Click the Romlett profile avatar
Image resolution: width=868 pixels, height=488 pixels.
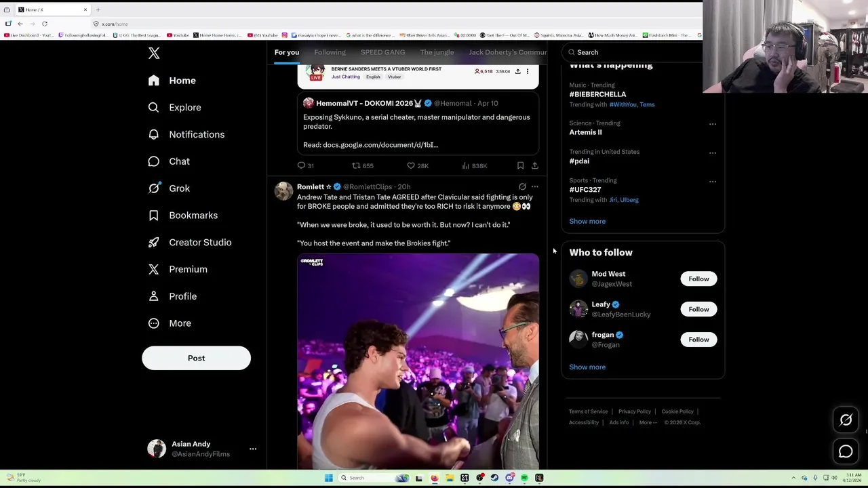click(283, 190)
